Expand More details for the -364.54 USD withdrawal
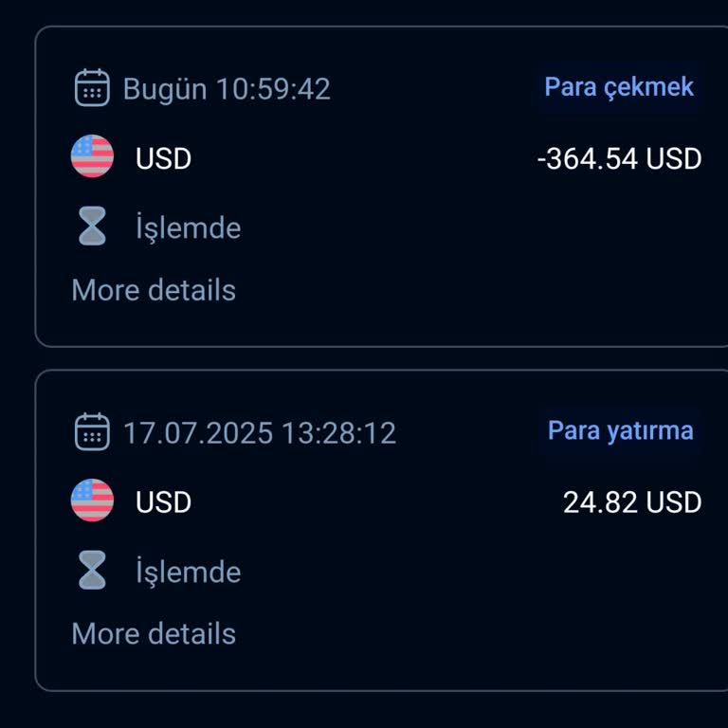The image size is (728, 728). [x=154, y=290]
